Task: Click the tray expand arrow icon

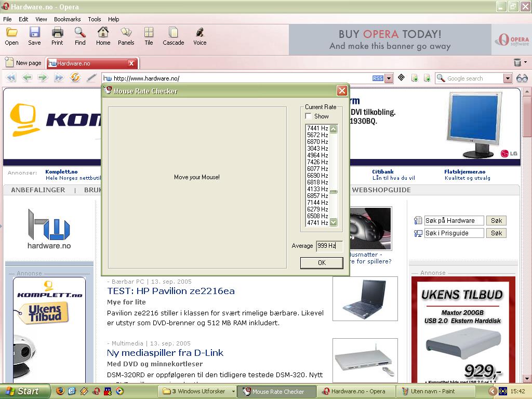Action: pos(493,391)
